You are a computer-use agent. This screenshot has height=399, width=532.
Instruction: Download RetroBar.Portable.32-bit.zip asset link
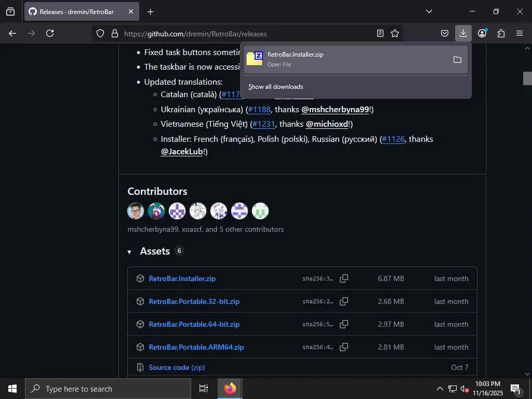194,301
